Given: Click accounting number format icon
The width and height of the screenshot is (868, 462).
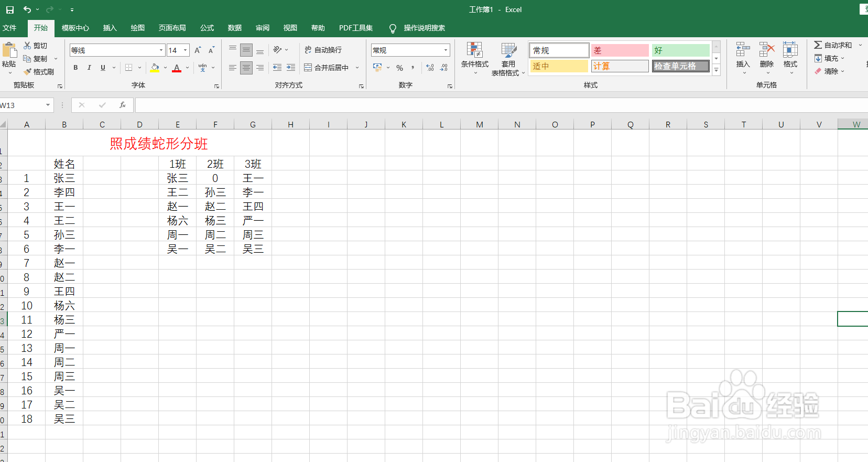Looking at the screenshot, I should [x=377, y=68].
